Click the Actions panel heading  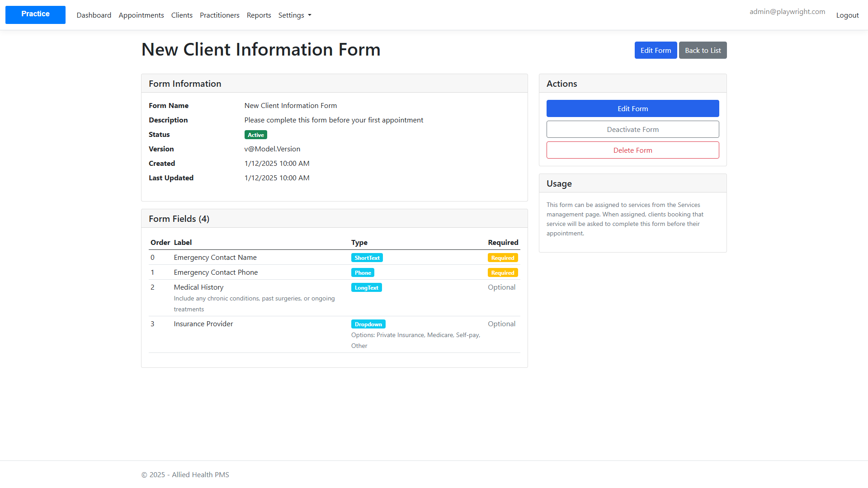click(561, 84)
